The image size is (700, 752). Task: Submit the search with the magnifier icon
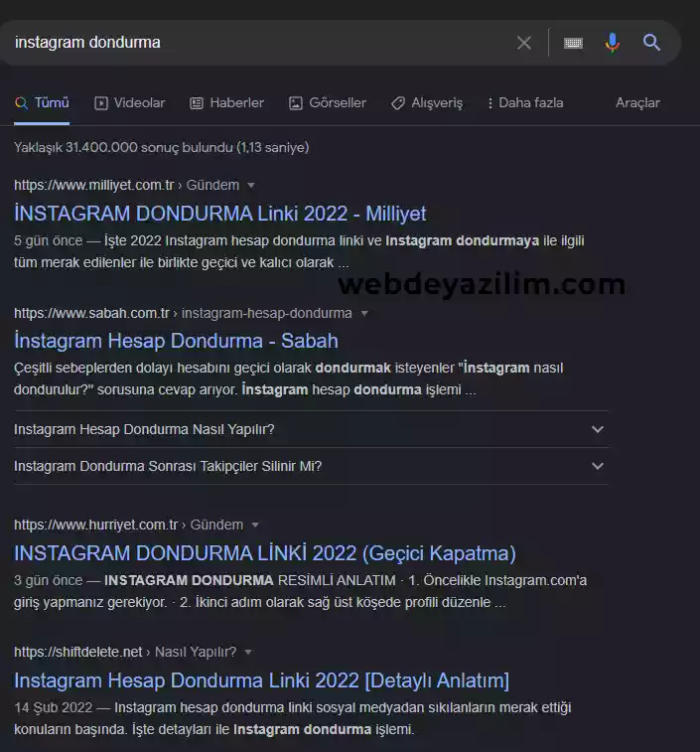651,43
